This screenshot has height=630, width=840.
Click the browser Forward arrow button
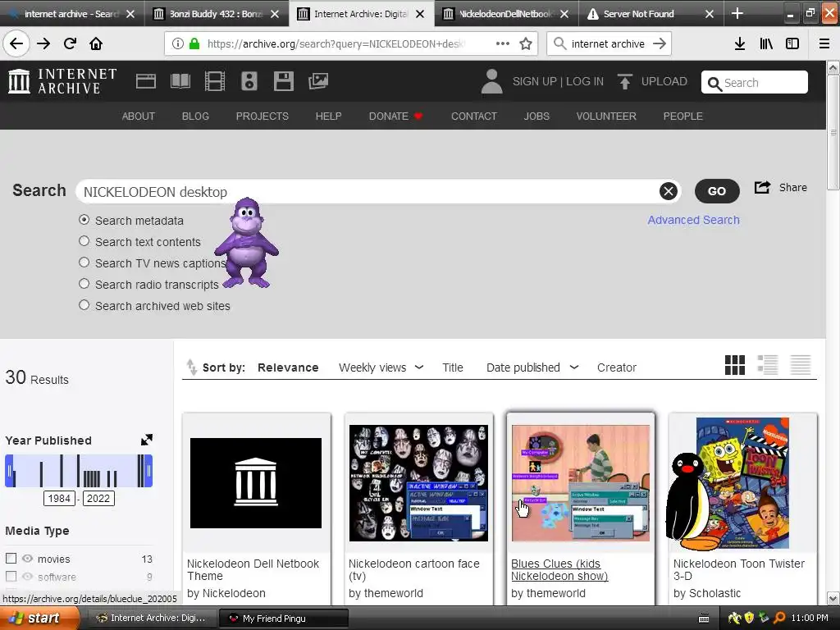coord(43,43)
